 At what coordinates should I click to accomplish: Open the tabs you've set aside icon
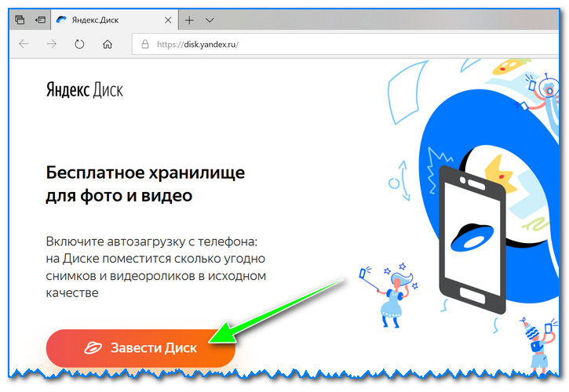tap(20, 19)
